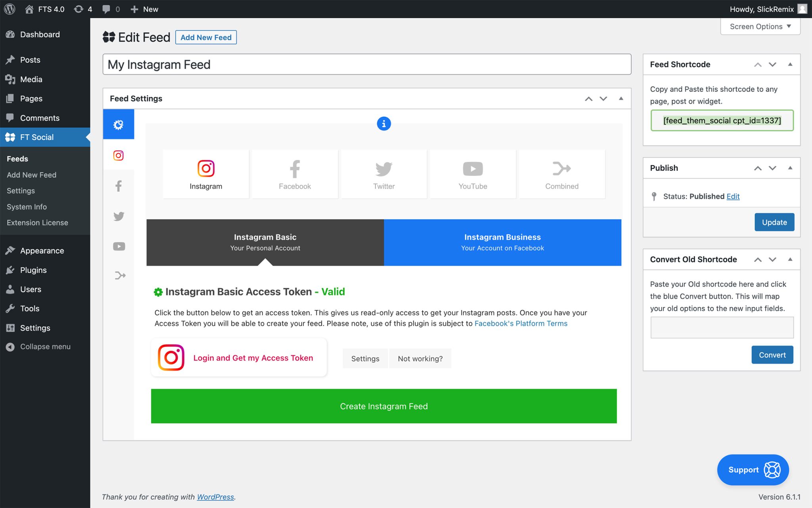Move Feed Settings panel up
This screenshot has height=508, width=812.
(589, 98)
